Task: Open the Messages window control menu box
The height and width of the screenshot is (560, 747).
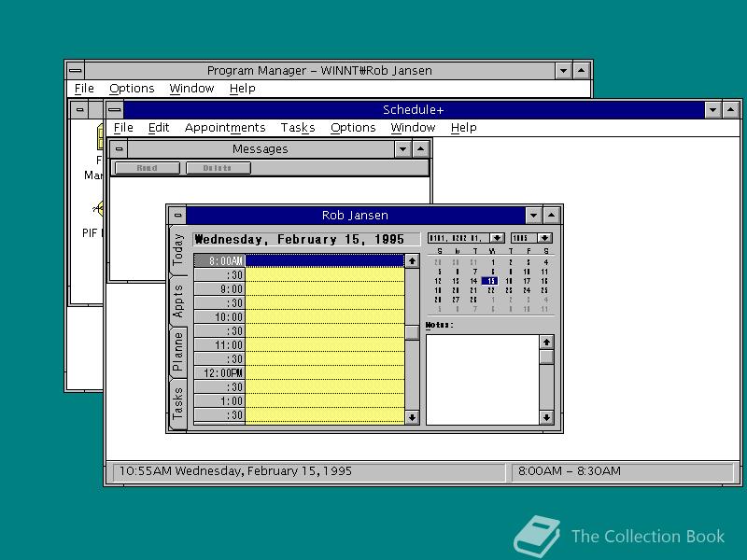Action: (x=120, y=149)
